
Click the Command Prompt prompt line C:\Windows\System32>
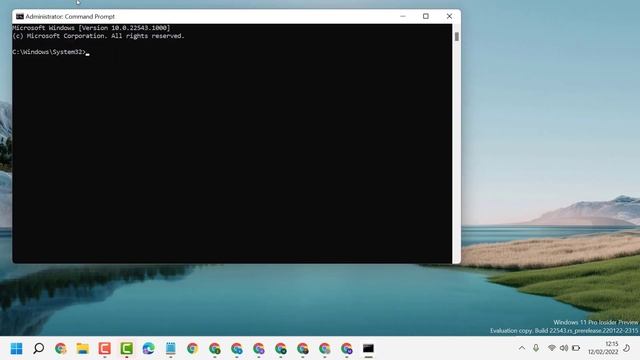click(49, 52)
